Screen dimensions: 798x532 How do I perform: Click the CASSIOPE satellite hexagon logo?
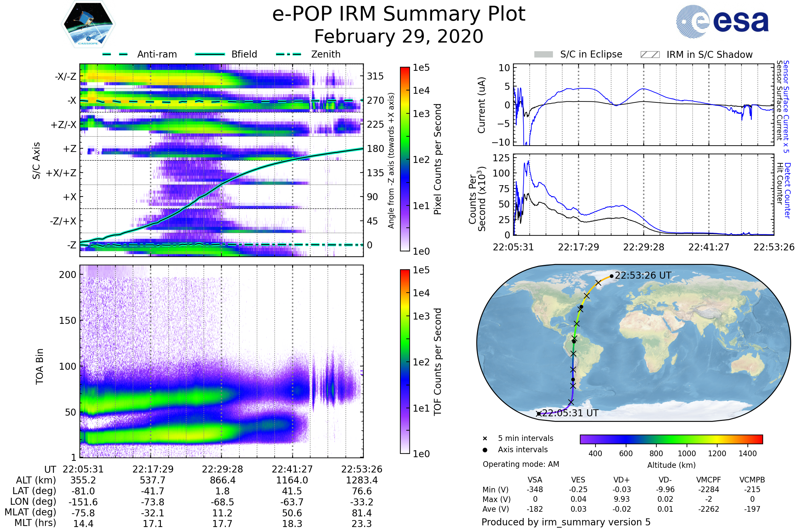coord(88,24)
